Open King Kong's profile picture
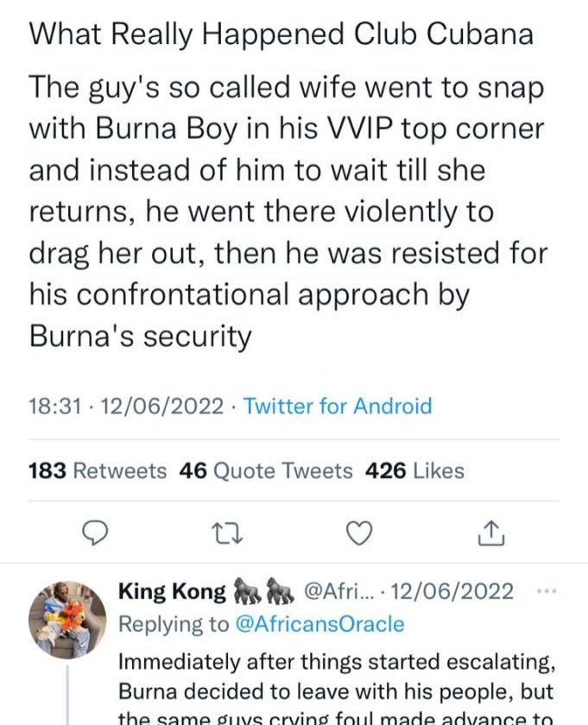Screen dimensions: 588x725 [66, 618]
